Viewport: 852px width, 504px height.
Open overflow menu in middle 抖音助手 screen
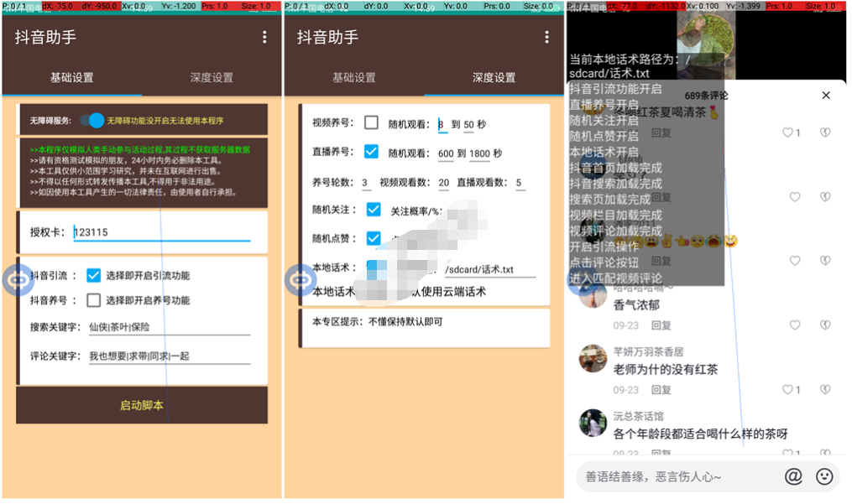[x=546, y=37]
